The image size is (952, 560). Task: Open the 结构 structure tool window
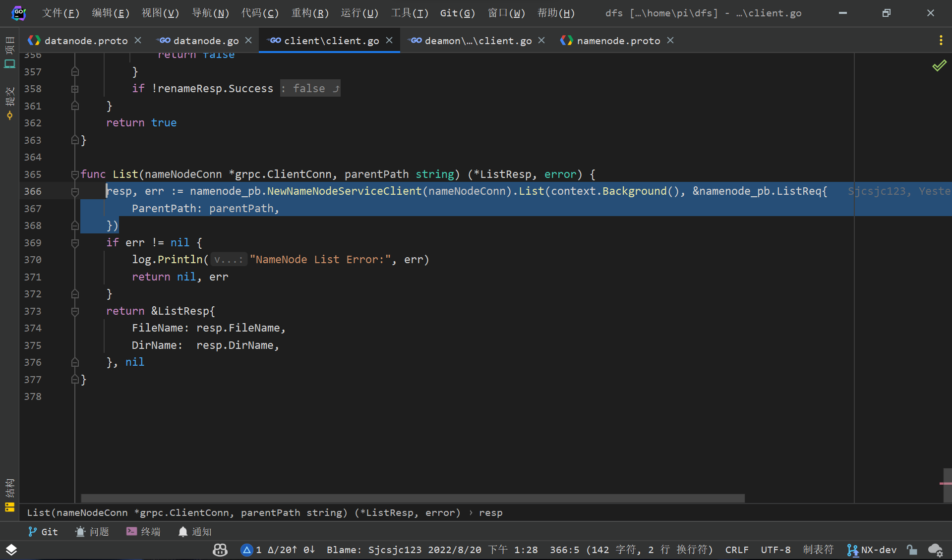(9, 495)
